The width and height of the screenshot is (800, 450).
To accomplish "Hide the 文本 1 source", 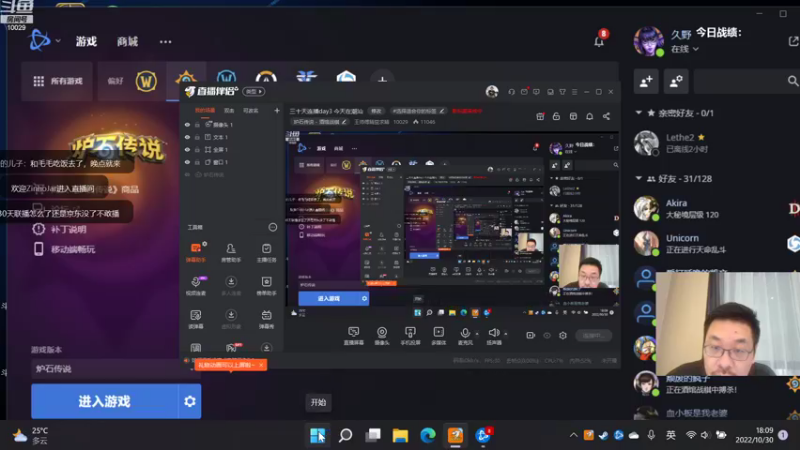I will (x=187, y=137).
